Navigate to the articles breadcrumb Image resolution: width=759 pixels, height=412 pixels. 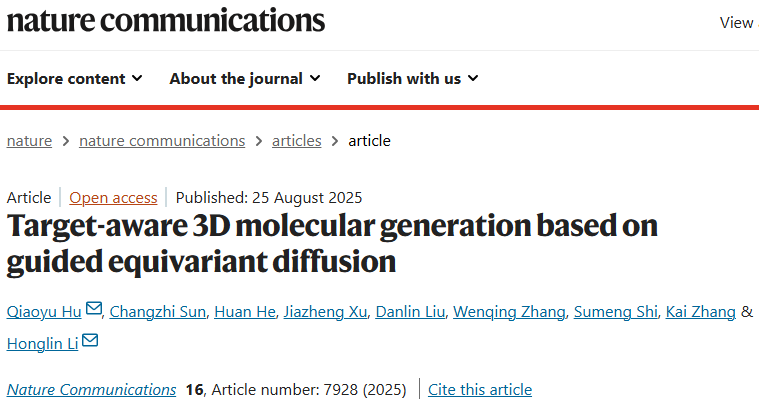coord(297,141)
